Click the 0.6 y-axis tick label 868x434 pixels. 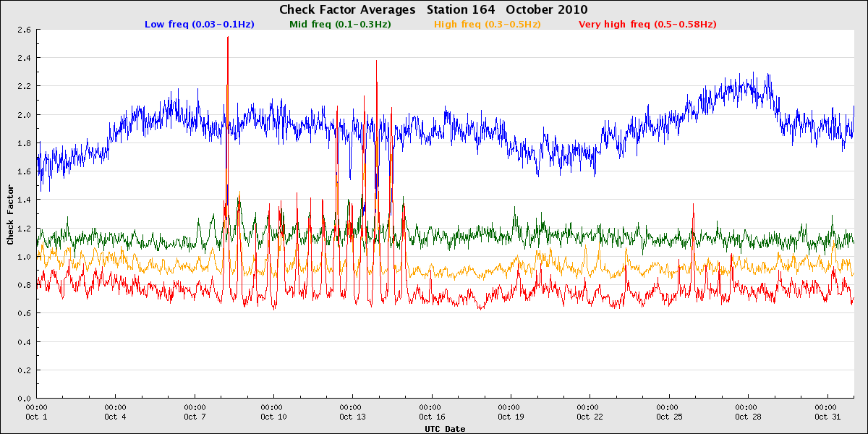point(24,313)
